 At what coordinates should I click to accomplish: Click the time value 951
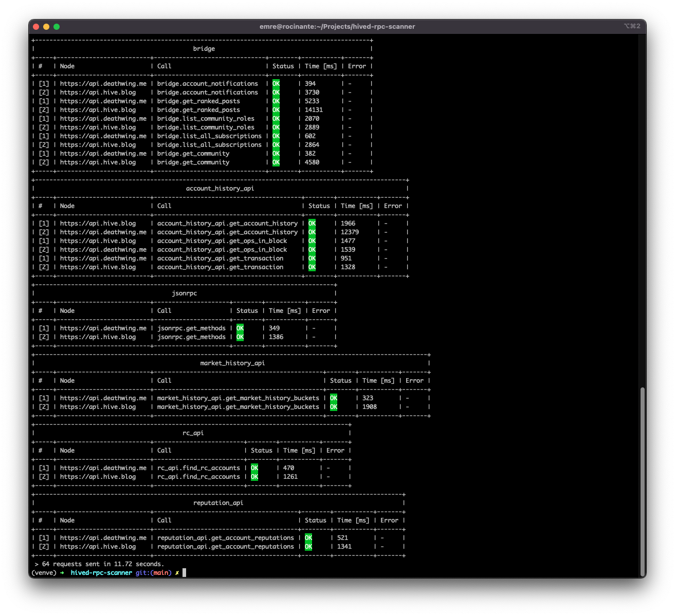point(346,258)
